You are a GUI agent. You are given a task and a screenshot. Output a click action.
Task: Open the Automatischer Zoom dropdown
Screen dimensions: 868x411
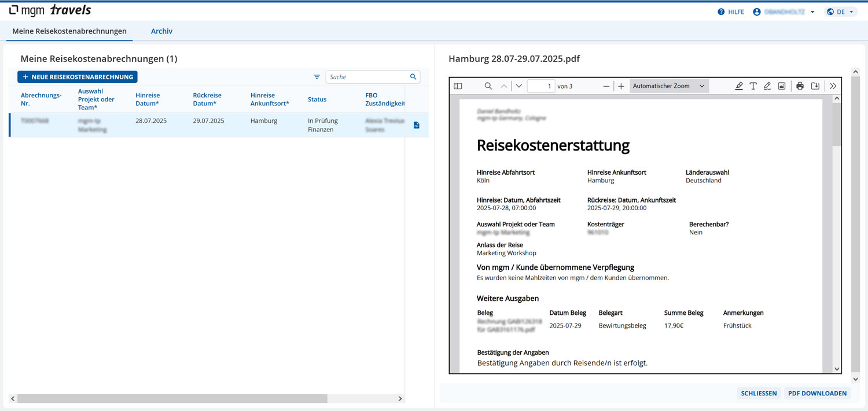pyautogui.click(x=668, y=86)
